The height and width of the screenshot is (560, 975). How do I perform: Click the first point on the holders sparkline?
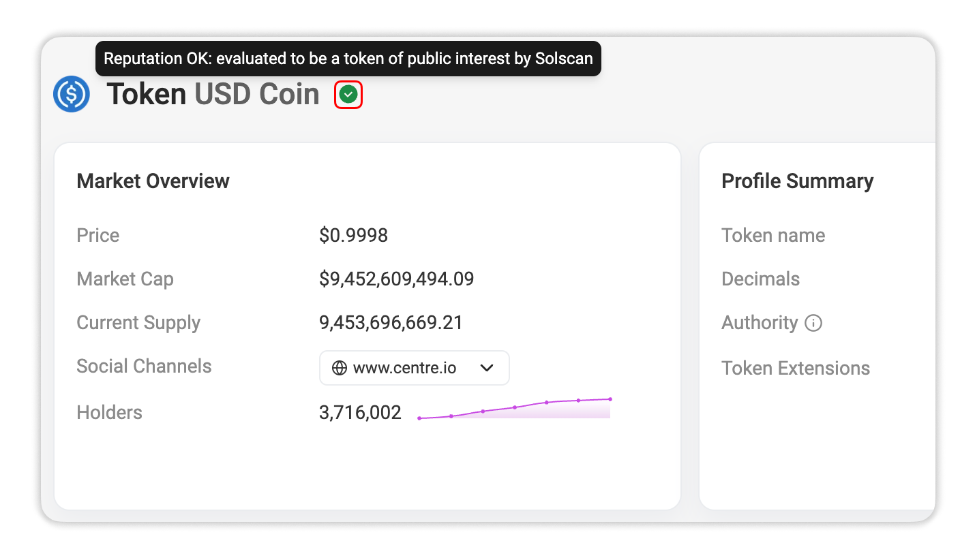tap(419, 418)
